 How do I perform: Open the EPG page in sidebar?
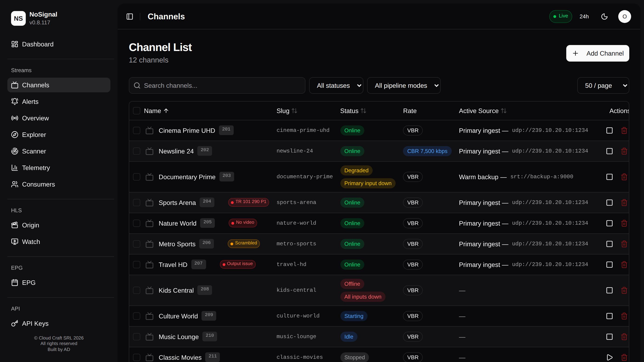click(59, 283)
